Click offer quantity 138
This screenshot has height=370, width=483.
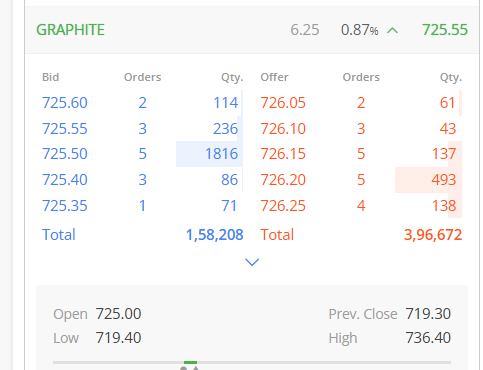tap(444, 206)
